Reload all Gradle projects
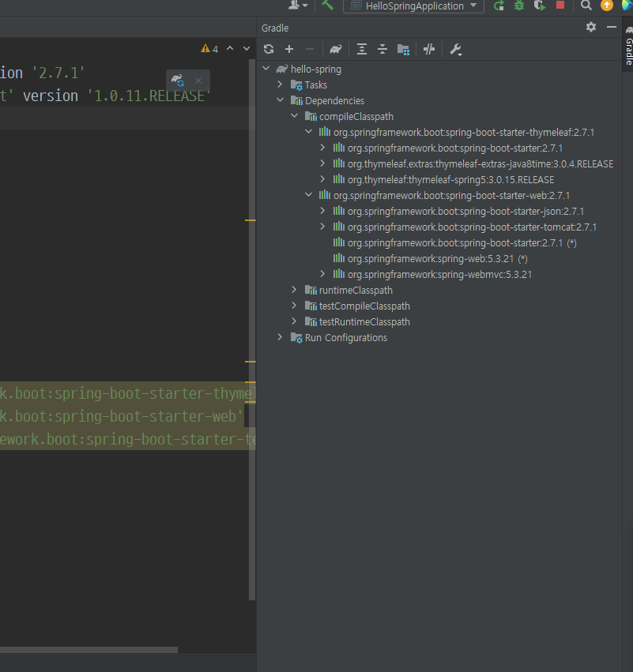 tap(269, 49)
